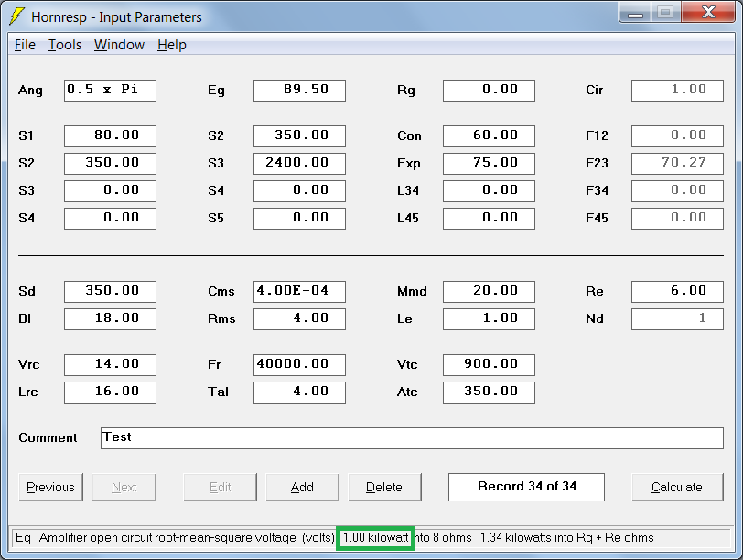The image size is (743, 560).
Task: Click the Re field showing 6.00
Action: [677, 291]
